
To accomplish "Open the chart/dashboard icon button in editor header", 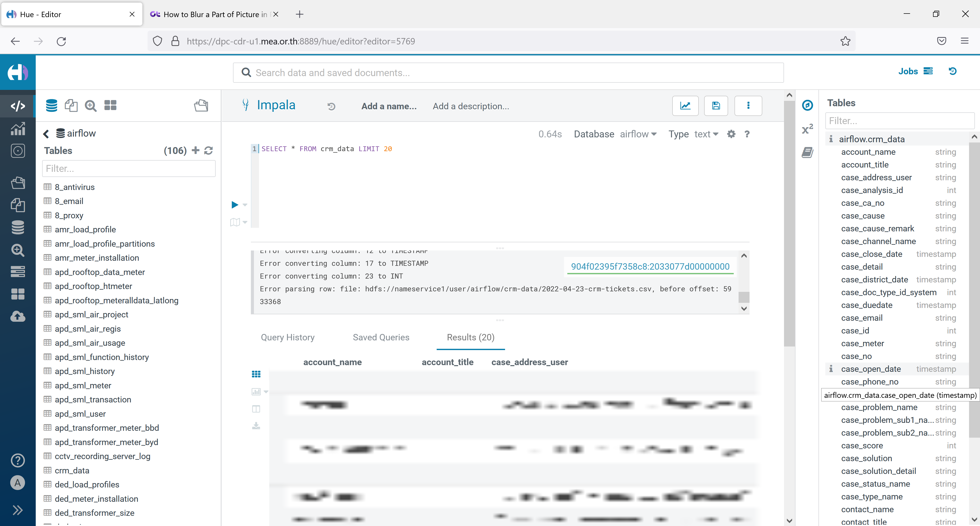I will [x=685, y=106].
